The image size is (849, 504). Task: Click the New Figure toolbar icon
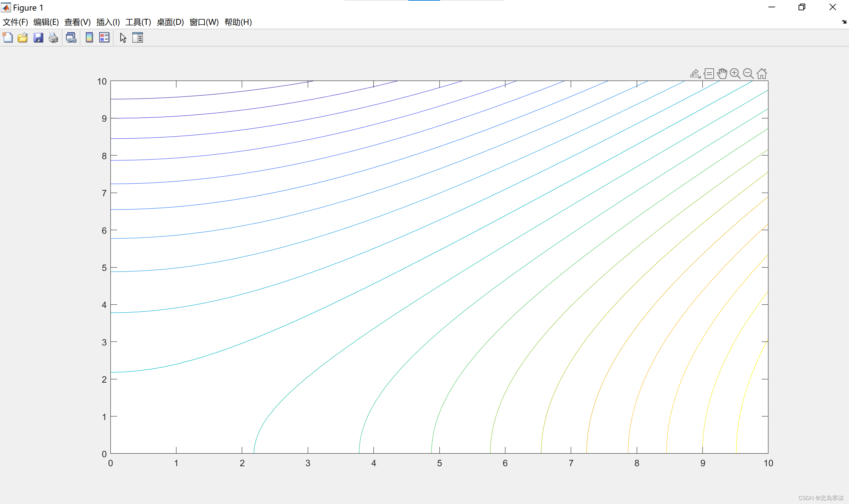click(8, 38)
